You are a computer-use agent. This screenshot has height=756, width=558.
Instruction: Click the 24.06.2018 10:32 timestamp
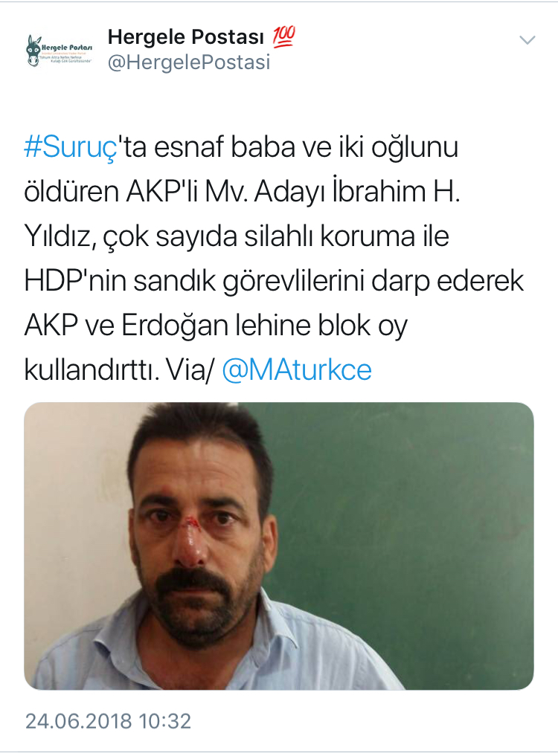[x=108, y=721]
